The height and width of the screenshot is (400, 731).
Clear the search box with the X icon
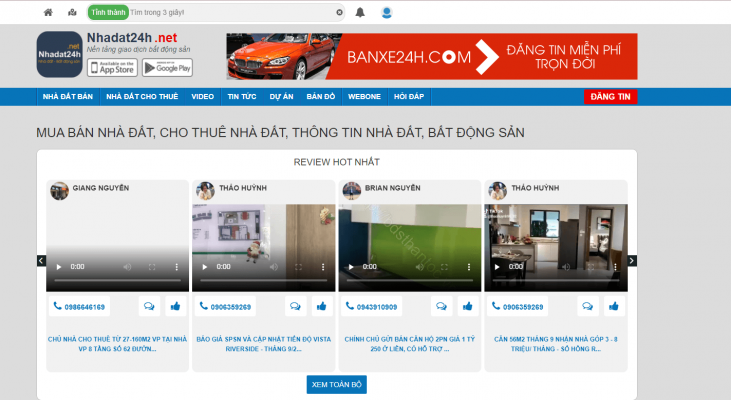339,13
